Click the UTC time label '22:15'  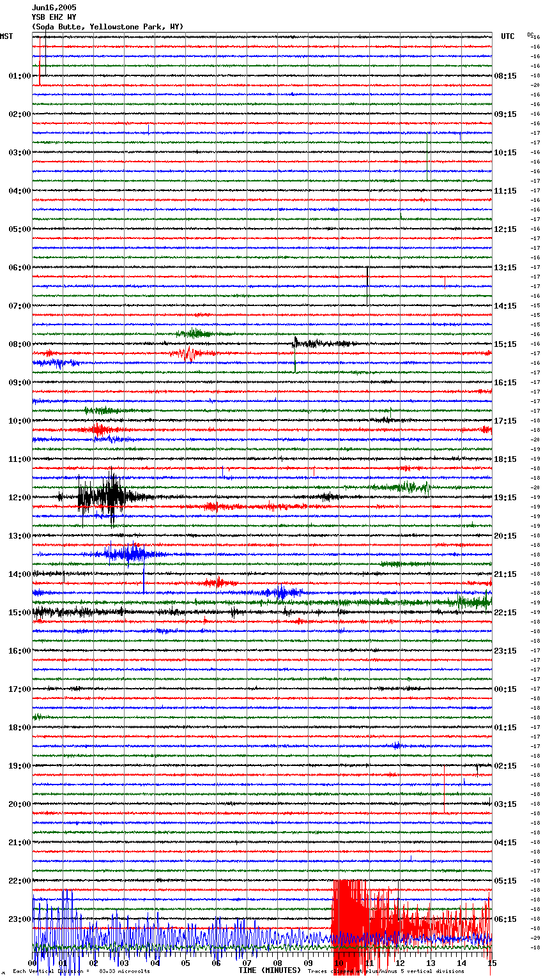click(x=505, y=613)
